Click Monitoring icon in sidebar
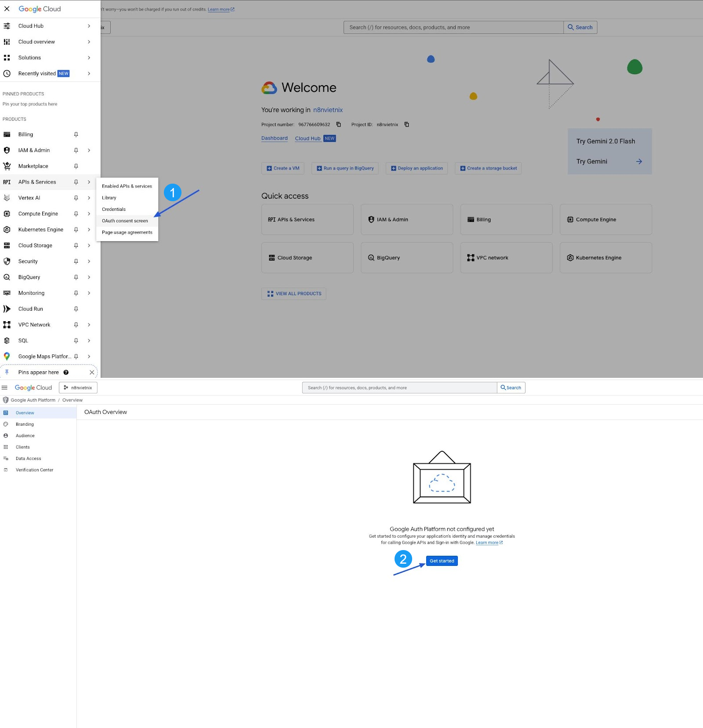Screen dimensions: 703x728 7,293
